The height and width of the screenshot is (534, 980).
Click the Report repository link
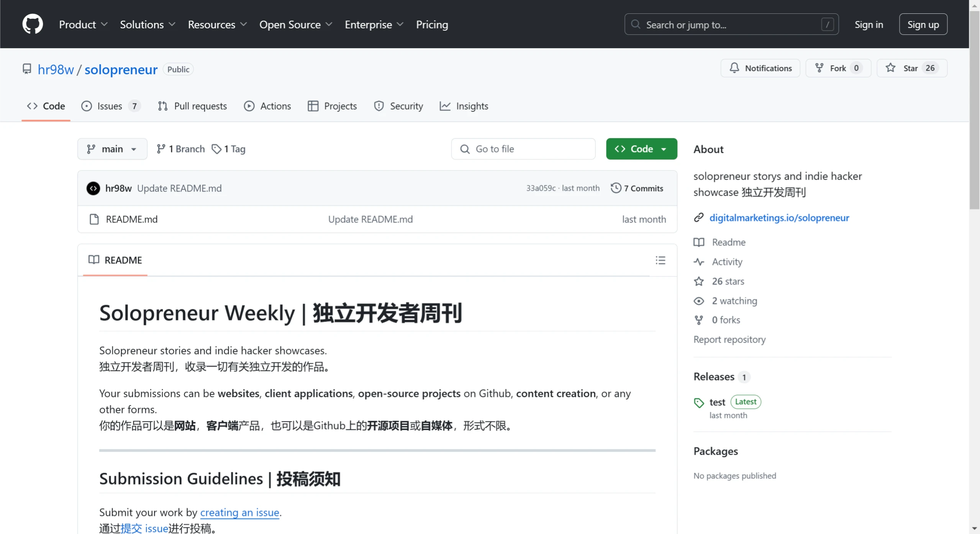(729, 339)
